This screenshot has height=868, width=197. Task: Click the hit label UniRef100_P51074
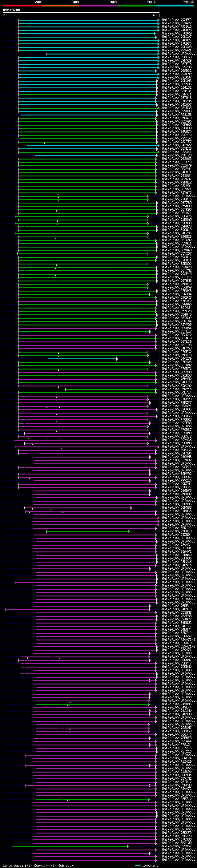point(177,213)
